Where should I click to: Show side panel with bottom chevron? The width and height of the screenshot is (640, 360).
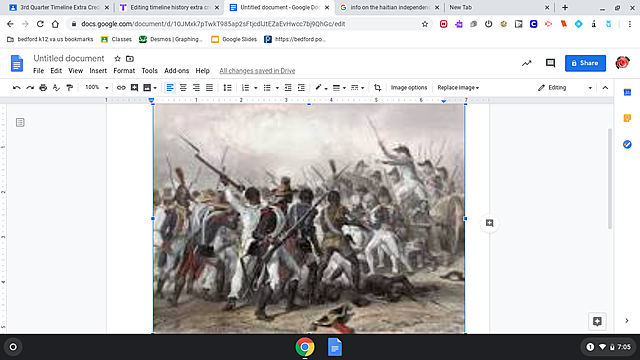(627, 321)
